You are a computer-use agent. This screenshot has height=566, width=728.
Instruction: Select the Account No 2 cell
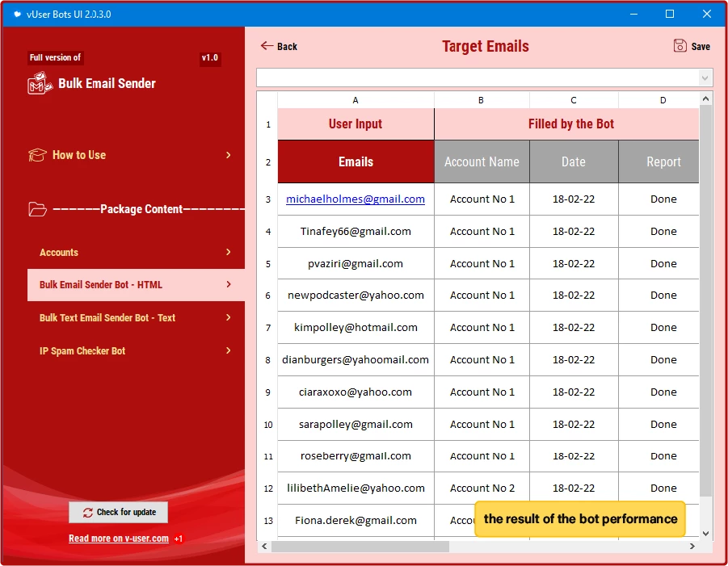click(x=482, y=488)
